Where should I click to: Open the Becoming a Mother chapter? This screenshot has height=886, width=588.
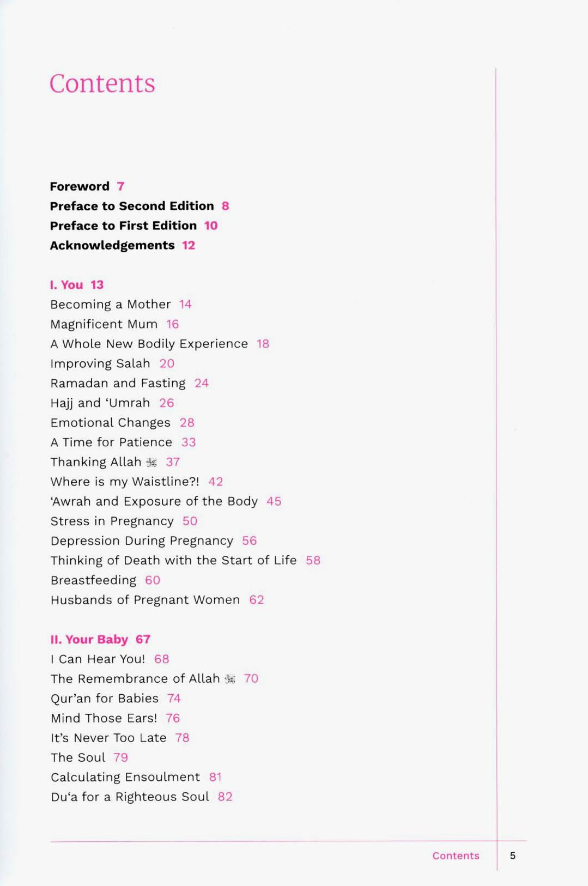110,304
